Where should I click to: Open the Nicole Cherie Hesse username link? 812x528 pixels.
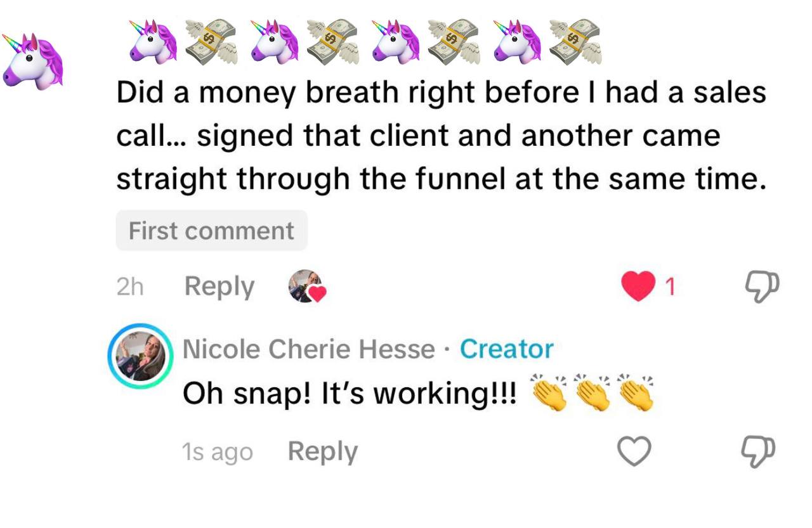[x=309, y=349]
